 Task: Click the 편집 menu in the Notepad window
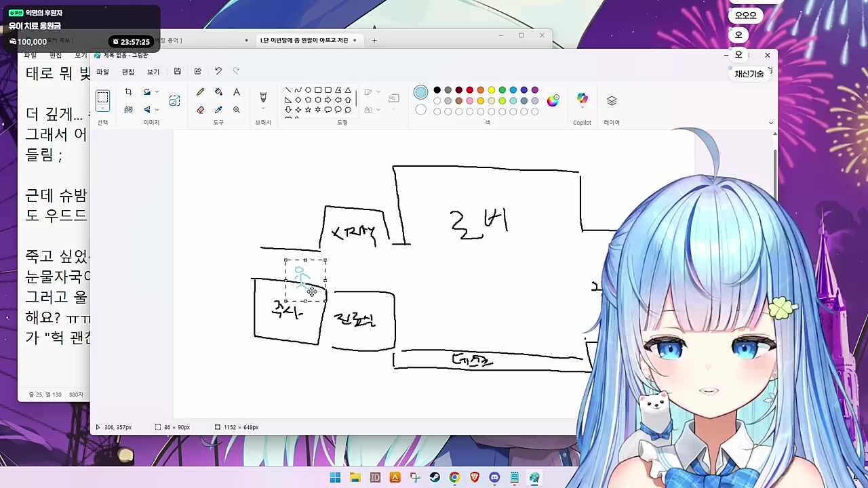pos(56,55)
